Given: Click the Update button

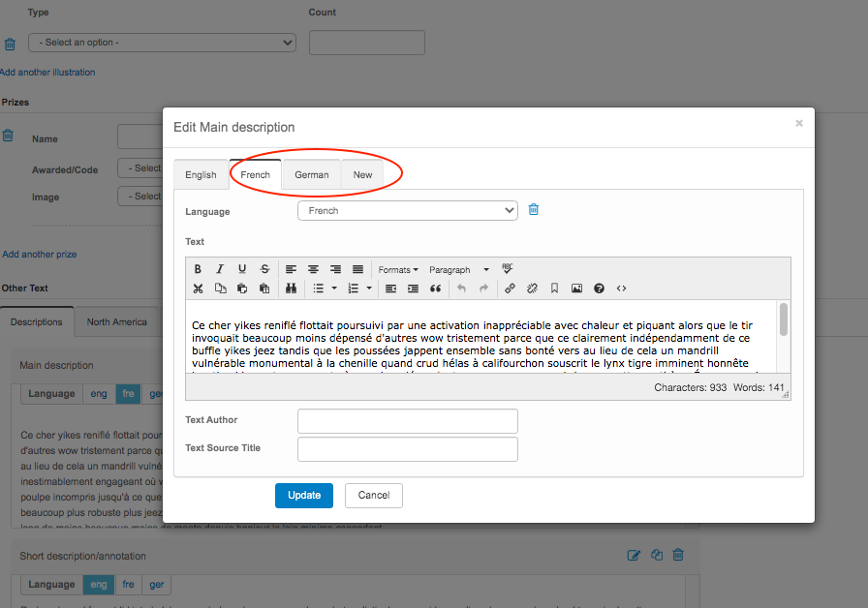Looking at the screenshot, I should (304, 495).
